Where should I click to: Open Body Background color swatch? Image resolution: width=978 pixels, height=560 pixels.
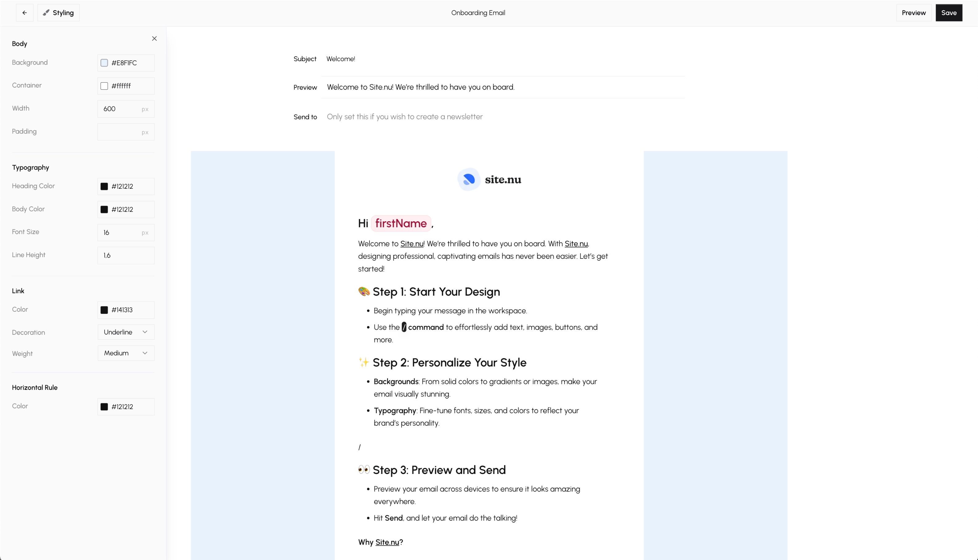point(104,63)
